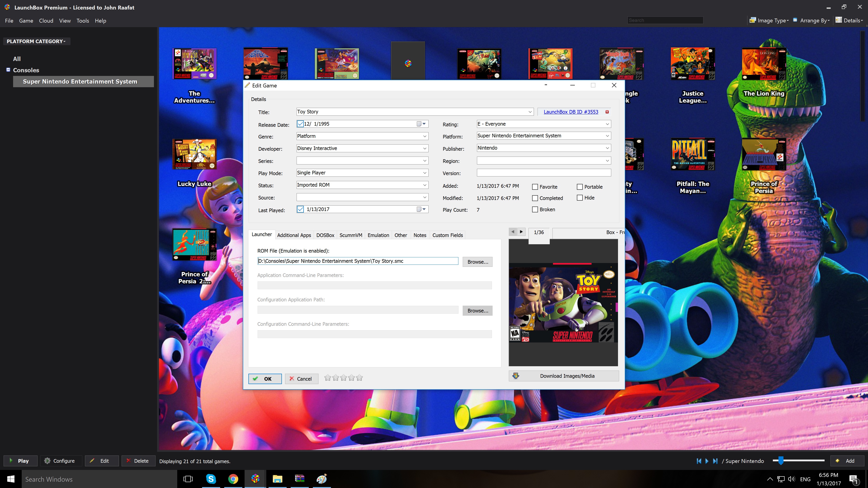Open the Release Date calendar picker icon

pos(421,124)
